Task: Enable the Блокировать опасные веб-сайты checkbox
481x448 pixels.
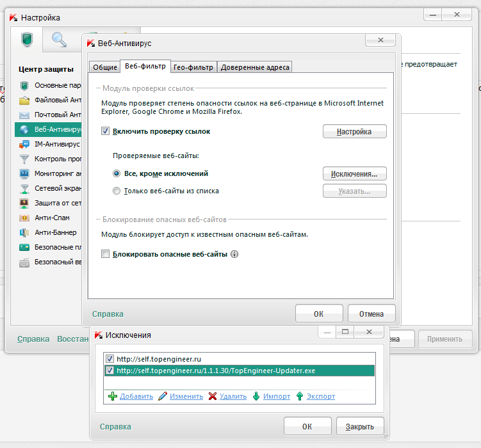Action: pyautogui.click(x=106, y=254)
